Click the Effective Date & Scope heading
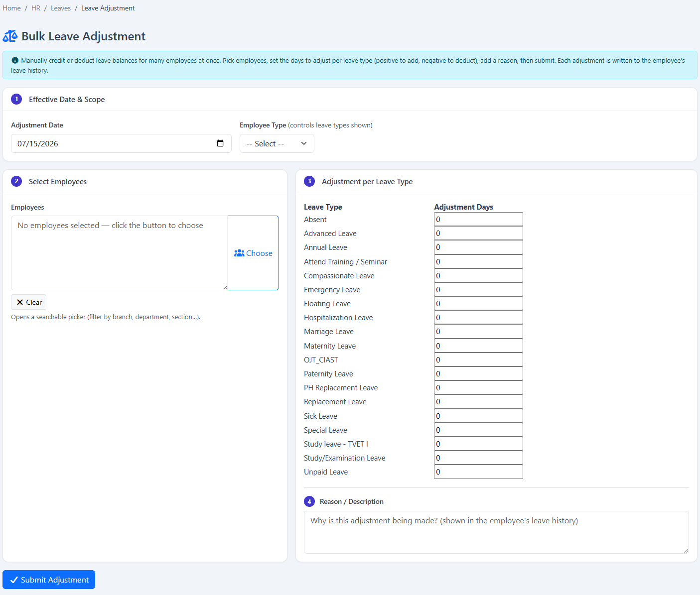This screenshot has width=700, height=595. click(x=67, y=100)
